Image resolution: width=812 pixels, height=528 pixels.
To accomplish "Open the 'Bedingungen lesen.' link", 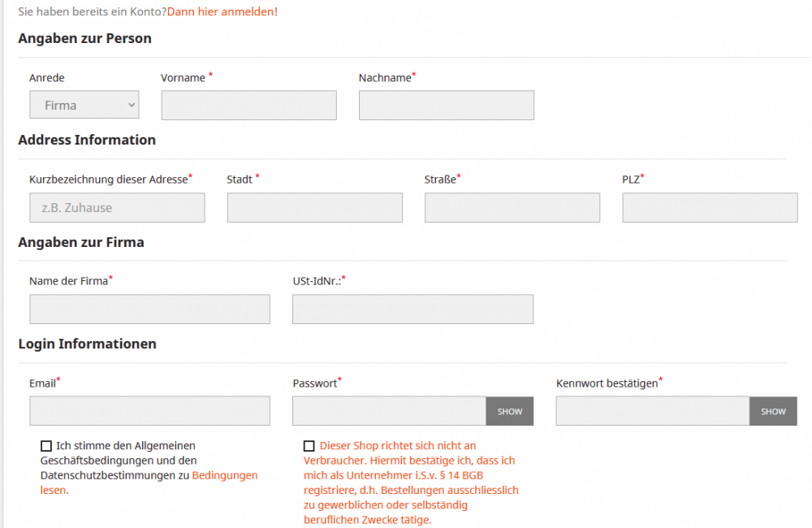I will coord(224,475).
